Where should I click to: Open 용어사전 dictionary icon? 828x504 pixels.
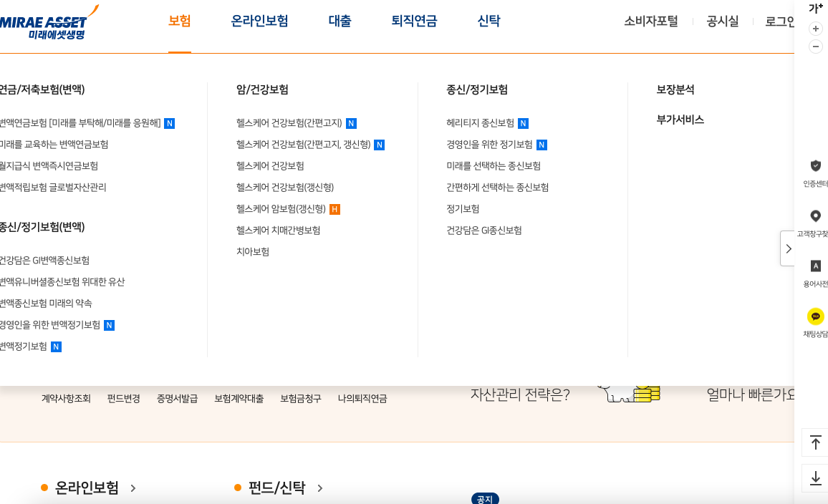tap(815, 266)
